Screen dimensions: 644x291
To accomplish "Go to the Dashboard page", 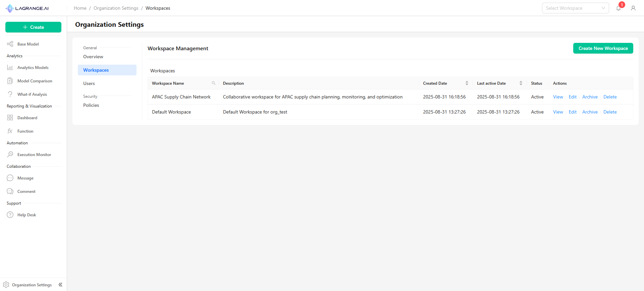I will (x=27, y=118).
